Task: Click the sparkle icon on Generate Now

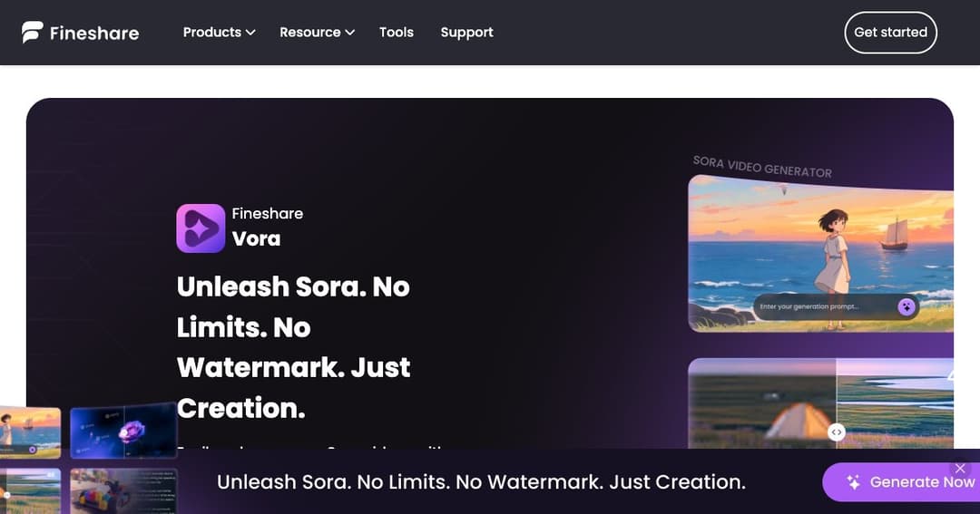Action: click(853, 481)
